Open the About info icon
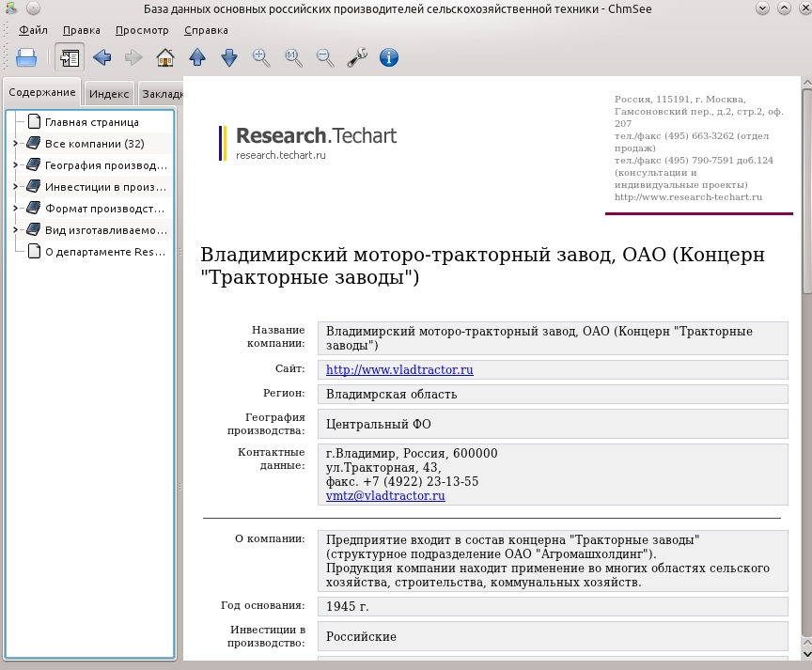The image size is (812, 670). [x=389, y=57]
